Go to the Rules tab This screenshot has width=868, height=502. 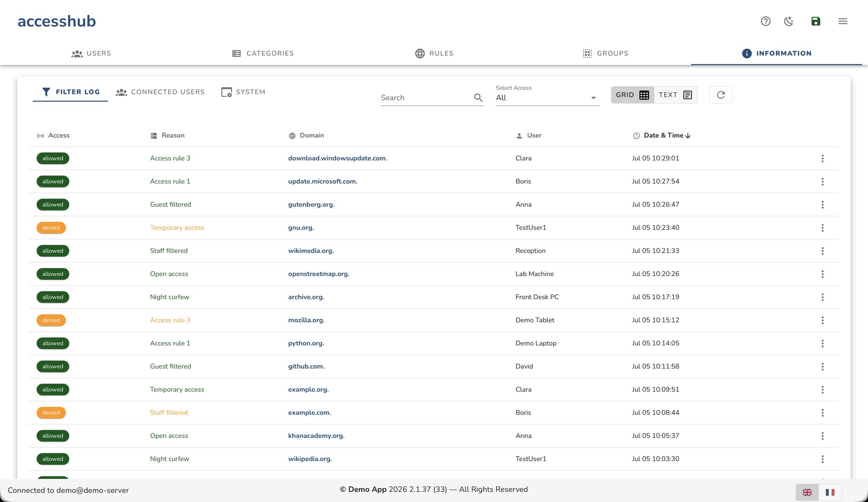point(434,53)
